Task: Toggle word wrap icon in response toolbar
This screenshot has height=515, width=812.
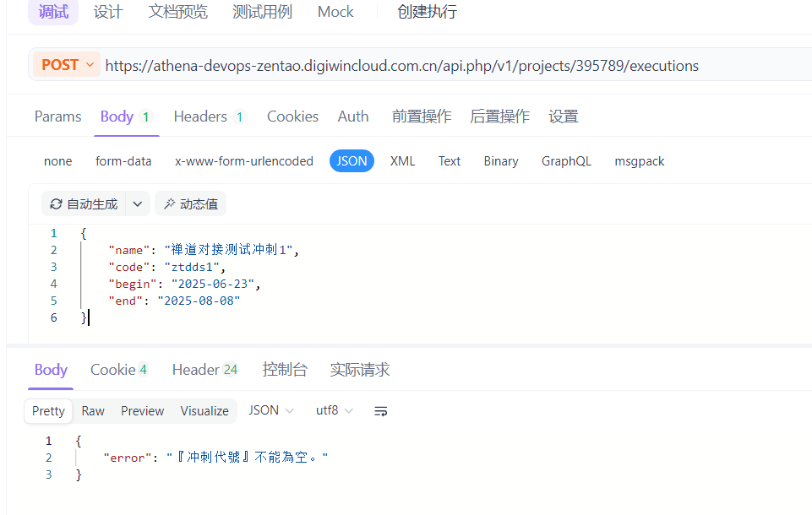Action: pos(380,411)
